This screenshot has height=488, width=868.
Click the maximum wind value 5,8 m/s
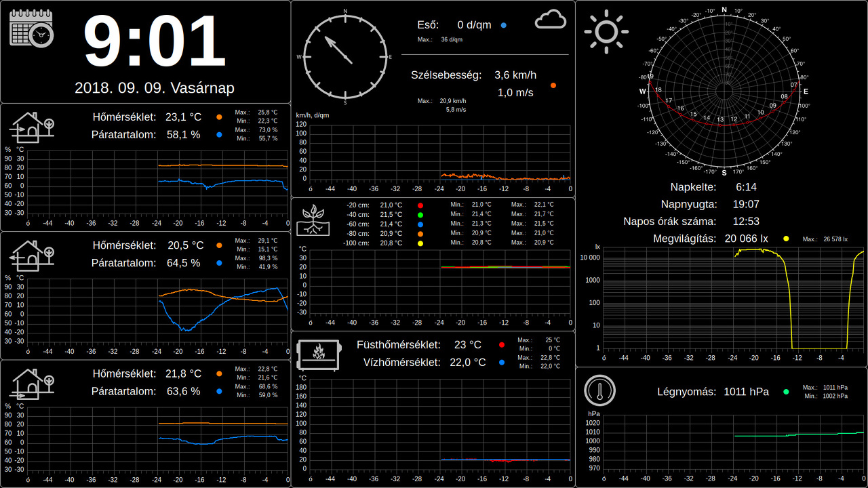456,109
